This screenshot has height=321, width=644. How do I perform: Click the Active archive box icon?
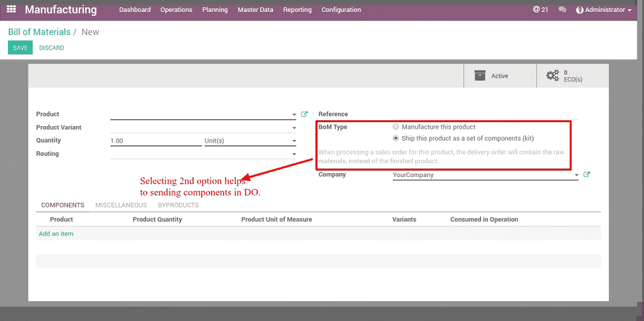pos(480,76)
